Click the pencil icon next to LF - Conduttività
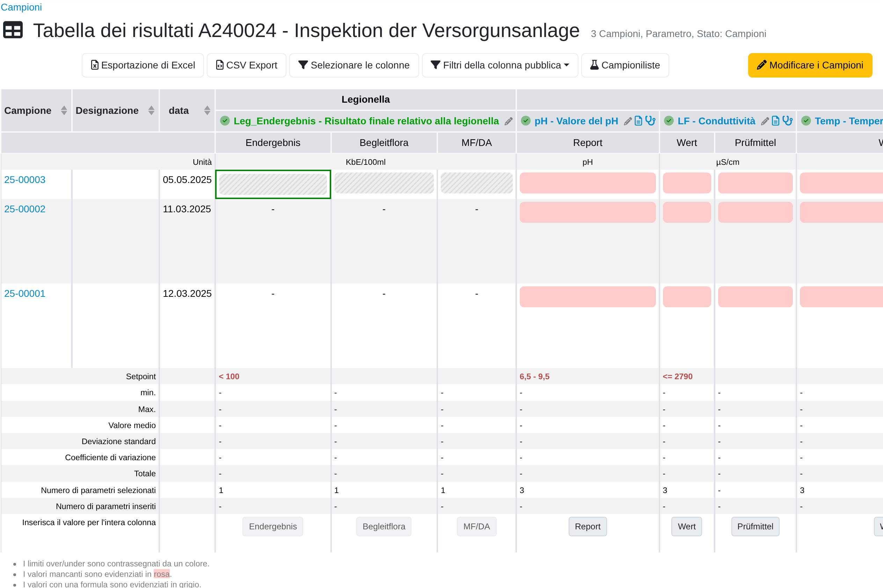This screenshot has width=883, height=588. point(765,121)
